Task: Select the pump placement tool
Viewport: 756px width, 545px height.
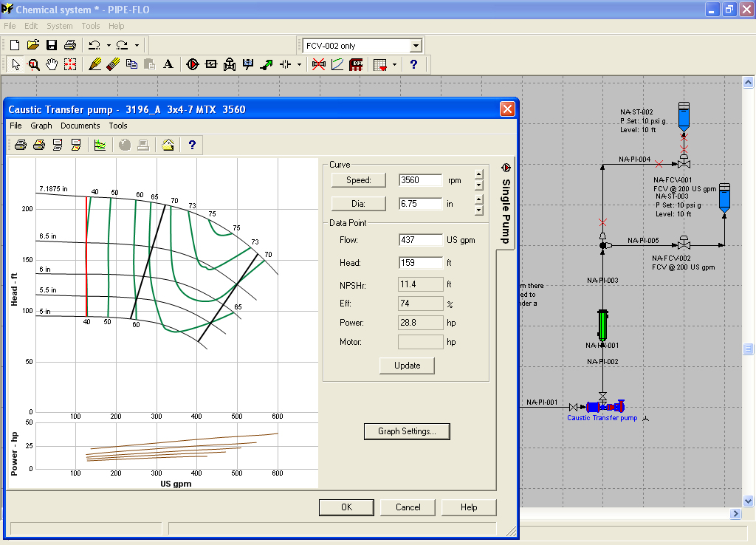Action: tap(193, 64)
